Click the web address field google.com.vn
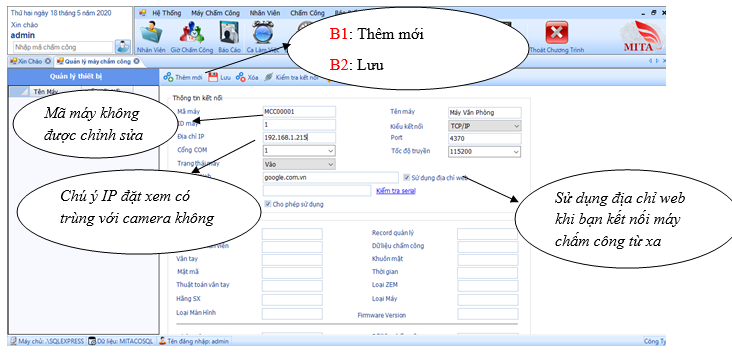 (331, 177)
